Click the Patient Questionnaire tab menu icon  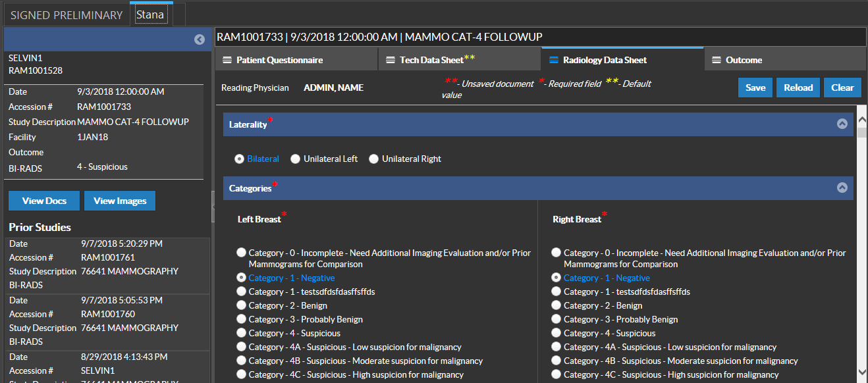[x=227, y=60]
